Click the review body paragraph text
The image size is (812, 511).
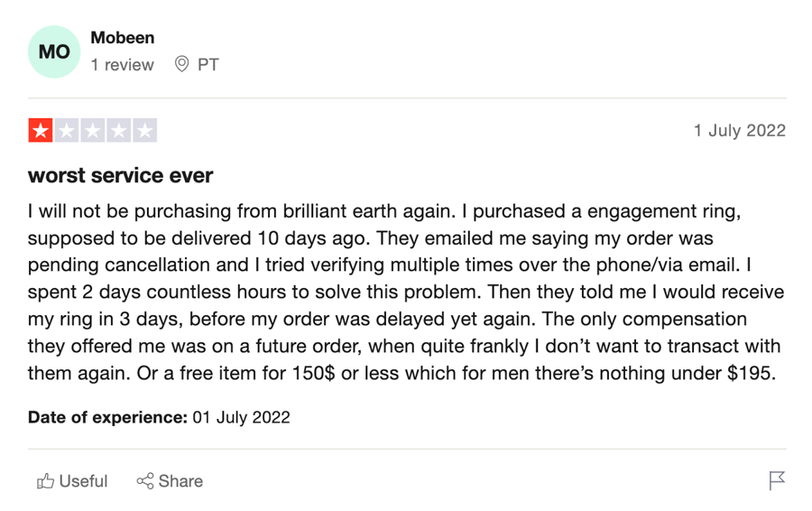pos(406,293)
